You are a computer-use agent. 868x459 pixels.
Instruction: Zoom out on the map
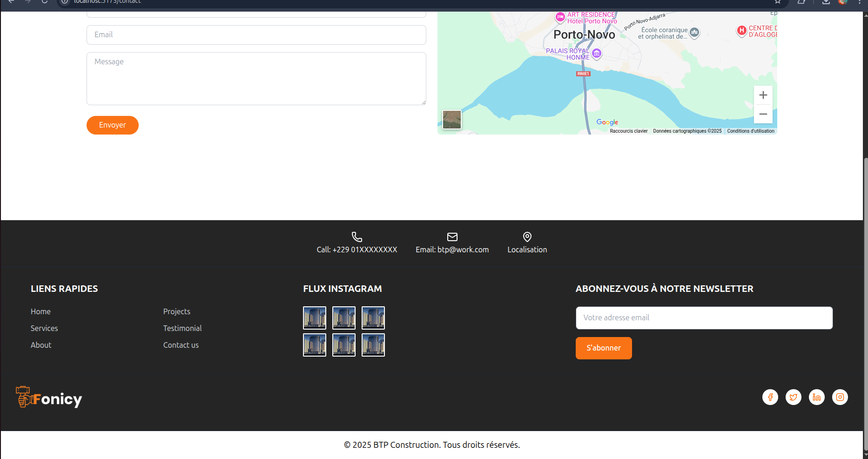coord(763,114)
